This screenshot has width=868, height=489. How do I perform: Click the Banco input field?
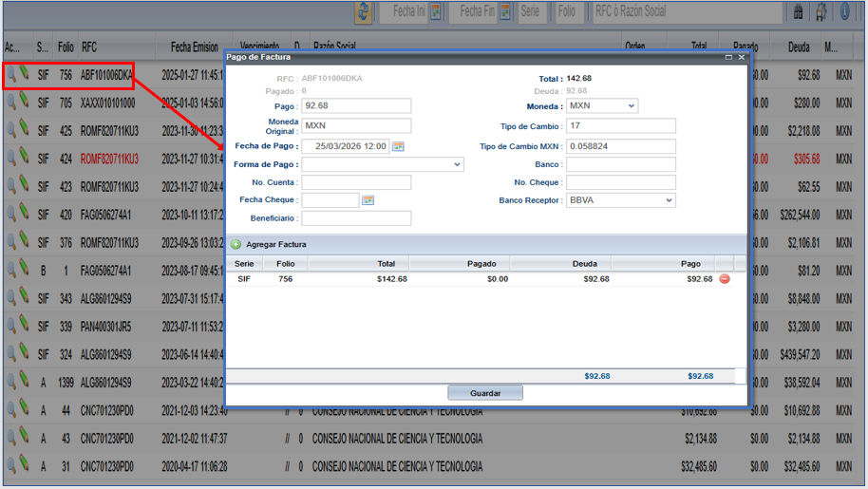pyautogui.click(x=620, y=164)
